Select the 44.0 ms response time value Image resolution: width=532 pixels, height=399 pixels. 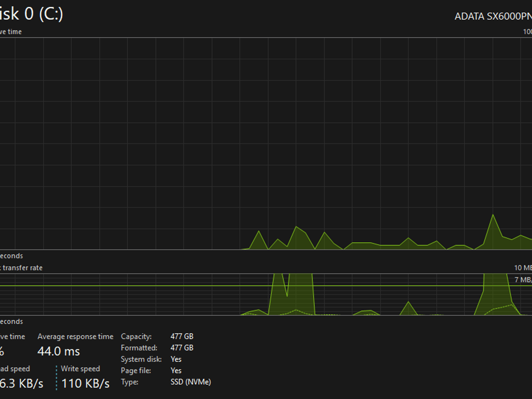(59, 351)
